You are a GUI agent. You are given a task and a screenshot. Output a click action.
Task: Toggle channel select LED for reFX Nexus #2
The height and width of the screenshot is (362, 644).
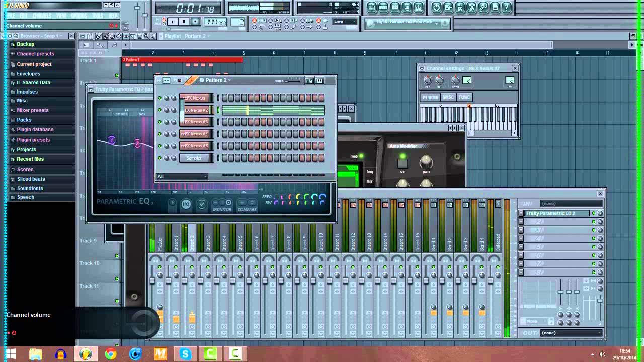point(218,110)
